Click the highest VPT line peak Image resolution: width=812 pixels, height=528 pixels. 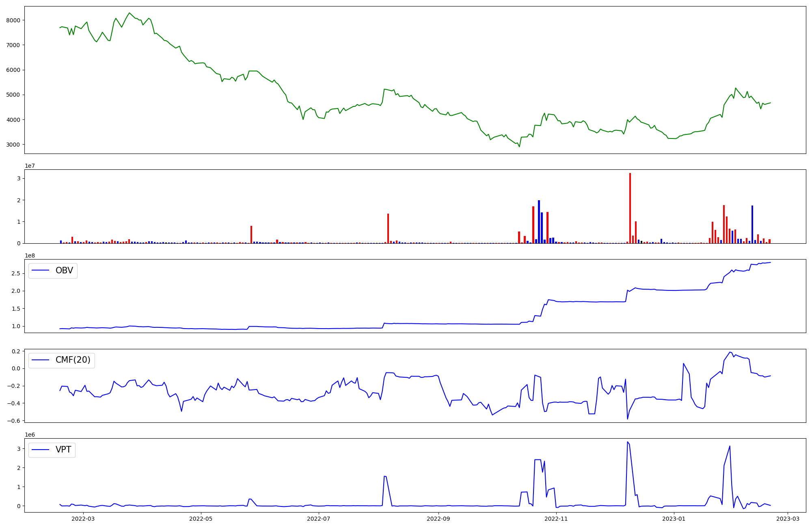click(x=627, y=442)
